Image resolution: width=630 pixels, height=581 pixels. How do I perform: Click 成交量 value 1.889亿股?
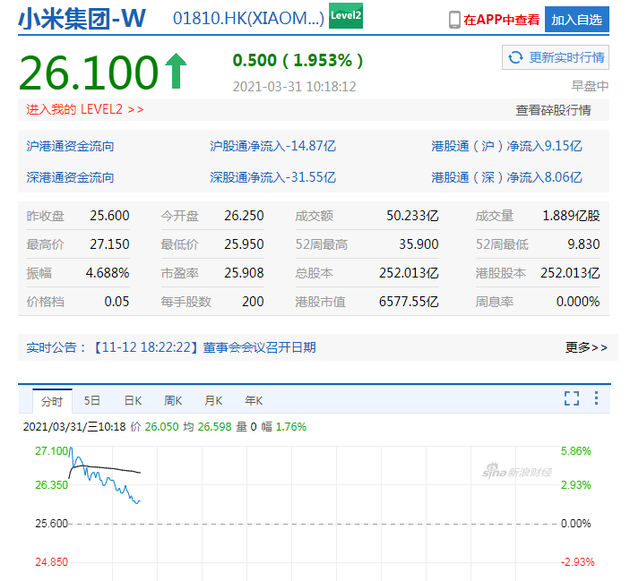pyautogui.click(x=571, y=215)
